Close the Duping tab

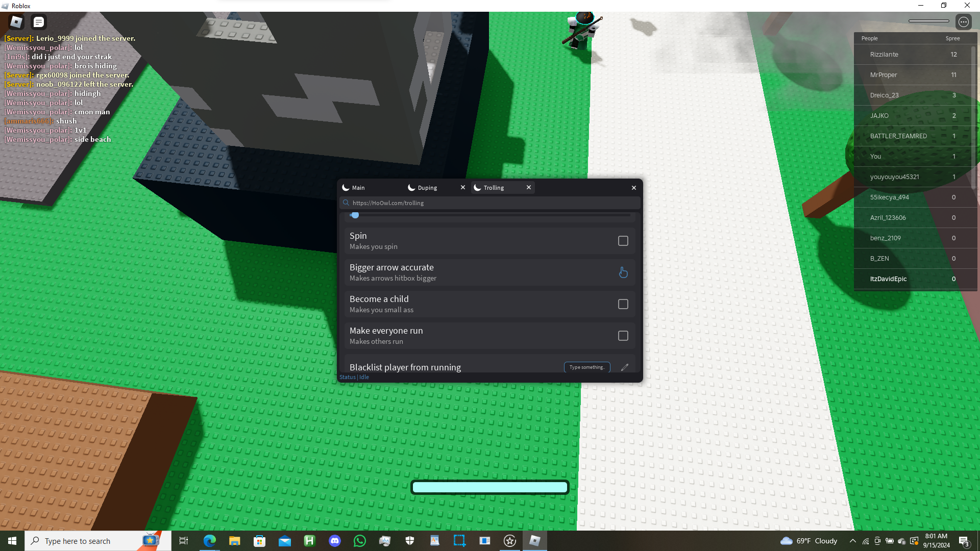tap(463, 187)
